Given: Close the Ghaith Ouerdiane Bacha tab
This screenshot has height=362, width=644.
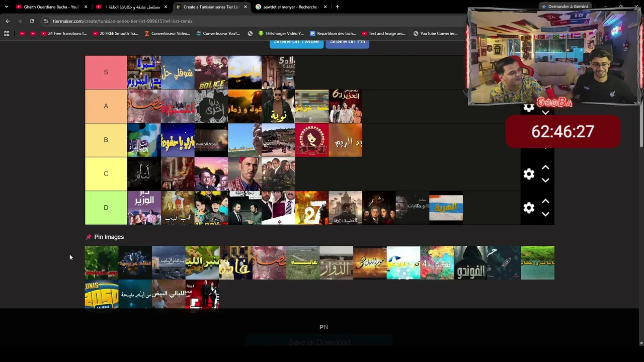Looking at the screenshot, I should coord(86,7).
